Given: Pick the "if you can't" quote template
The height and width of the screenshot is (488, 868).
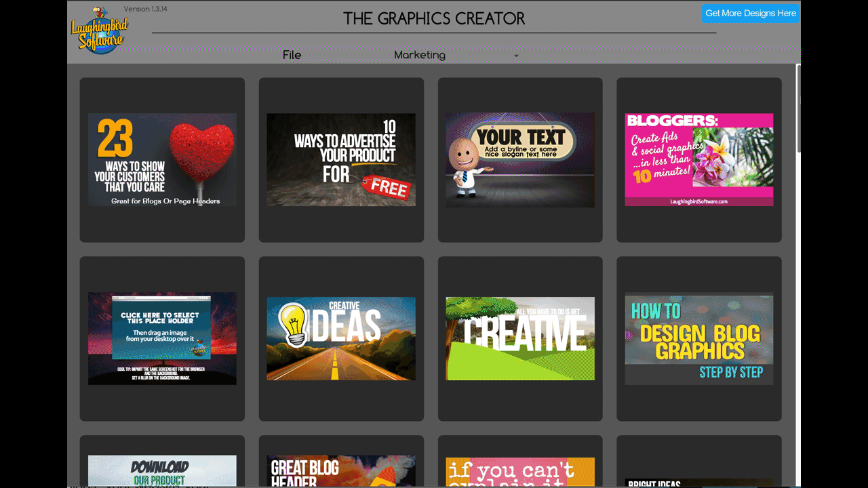Looking at the screenshot, I should pos(520,472).
